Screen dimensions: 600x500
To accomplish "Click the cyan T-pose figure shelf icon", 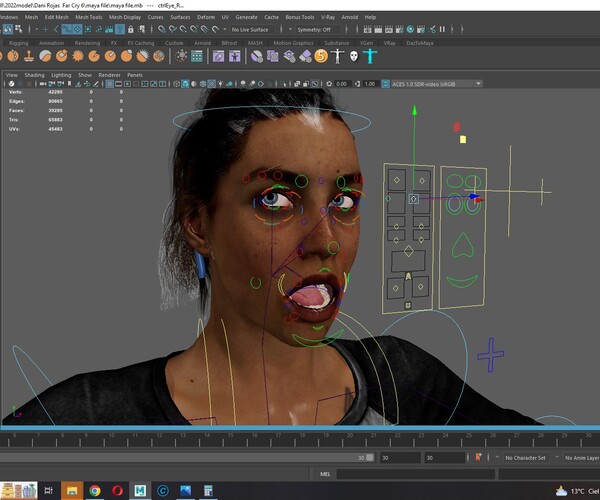I will [x=370, y=56].
